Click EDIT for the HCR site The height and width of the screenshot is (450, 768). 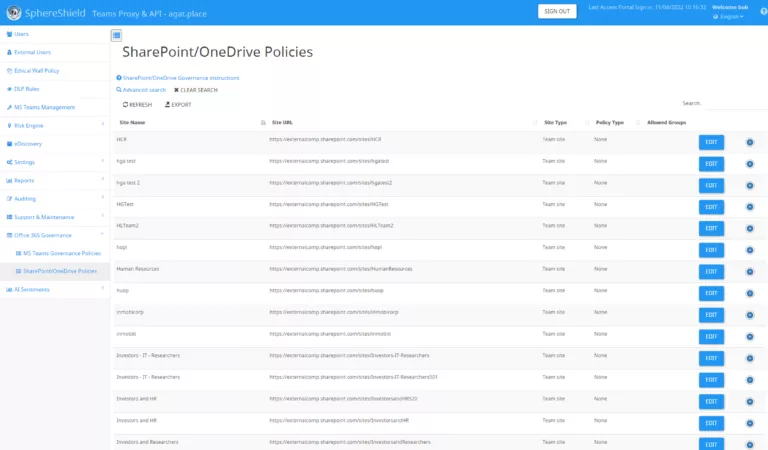click(711, 142)
